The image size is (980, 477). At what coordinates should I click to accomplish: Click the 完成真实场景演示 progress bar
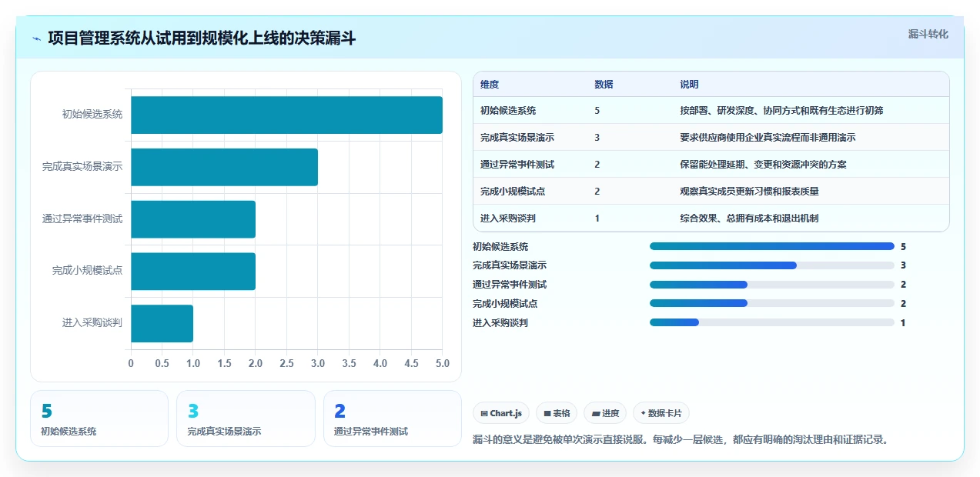tap(772, 265)
